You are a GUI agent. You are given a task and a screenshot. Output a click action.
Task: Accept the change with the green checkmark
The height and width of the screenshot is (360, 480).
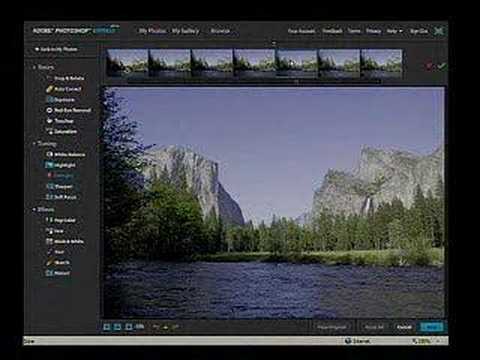pyautogui.click(x=442, y=66)
